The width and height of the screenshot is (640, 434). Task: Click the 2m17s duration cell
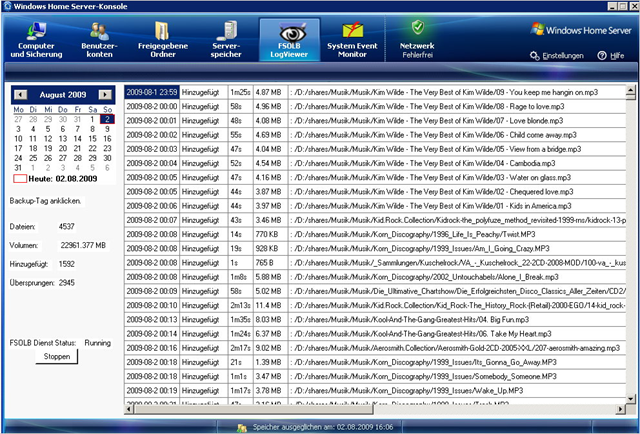pyautogui.click(x=240, y=348)
